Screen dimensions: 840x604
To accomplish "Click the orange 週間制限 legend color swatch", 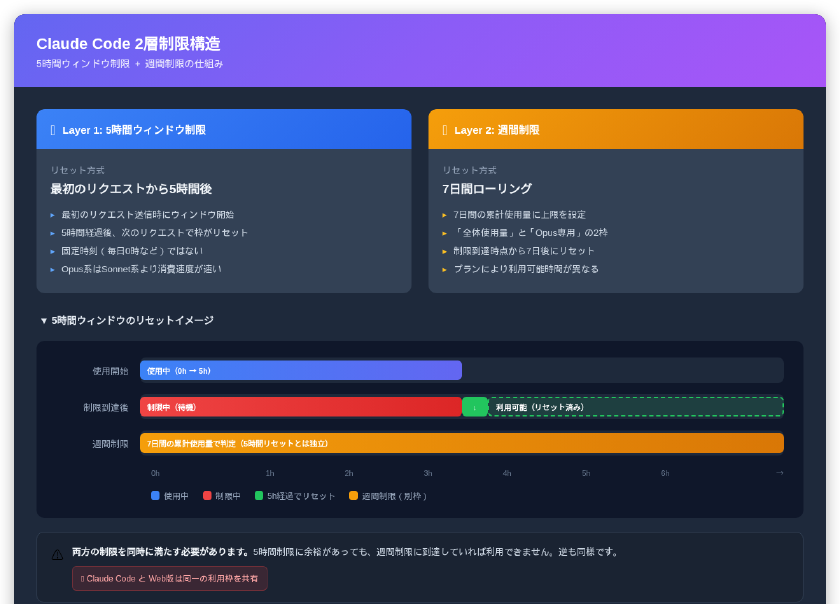I will 356,495.
